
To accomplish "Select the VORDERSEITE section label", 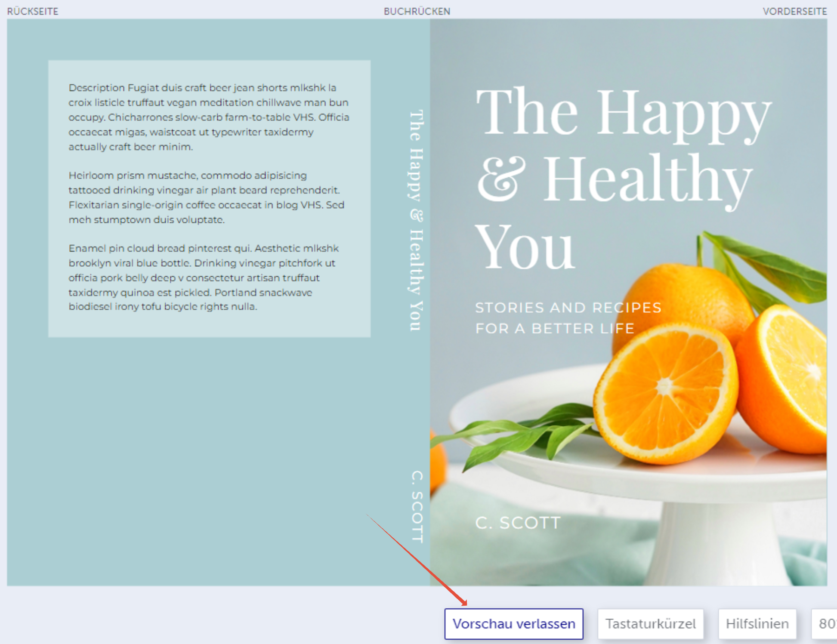I will [794, 11].
